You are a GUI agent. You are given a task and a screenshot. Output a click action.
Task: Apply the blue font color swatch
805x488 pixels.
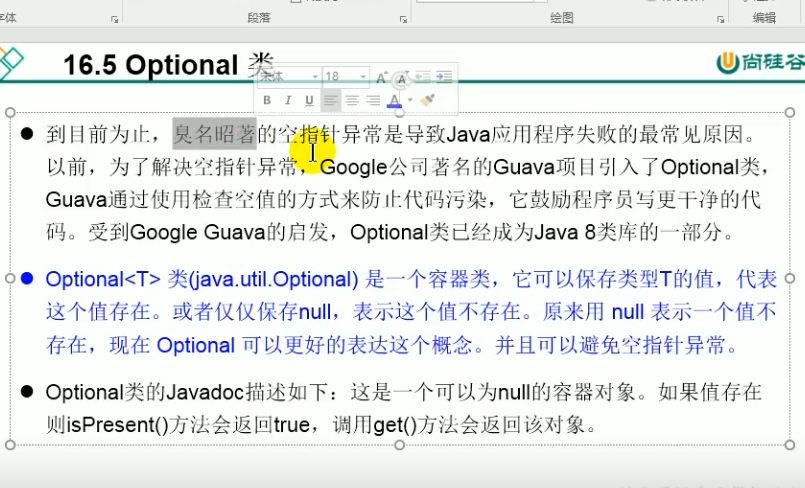pyautogui.click(x=395, y=100)
